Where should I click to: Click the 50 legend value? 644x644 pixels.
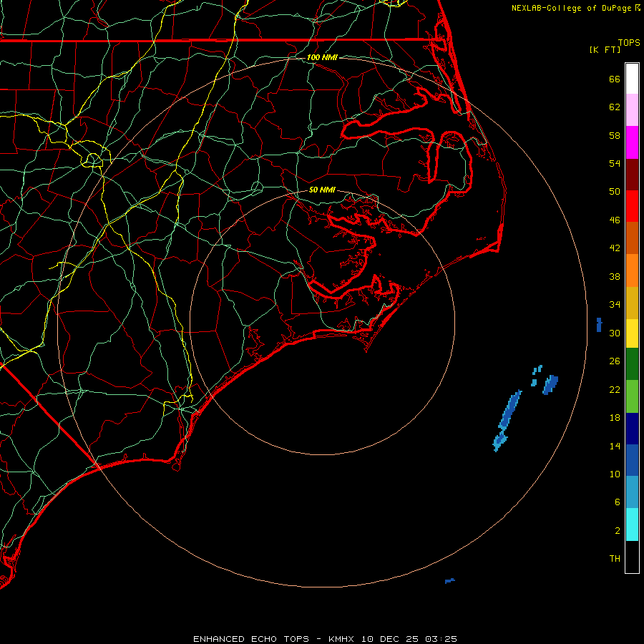(615, 192)
